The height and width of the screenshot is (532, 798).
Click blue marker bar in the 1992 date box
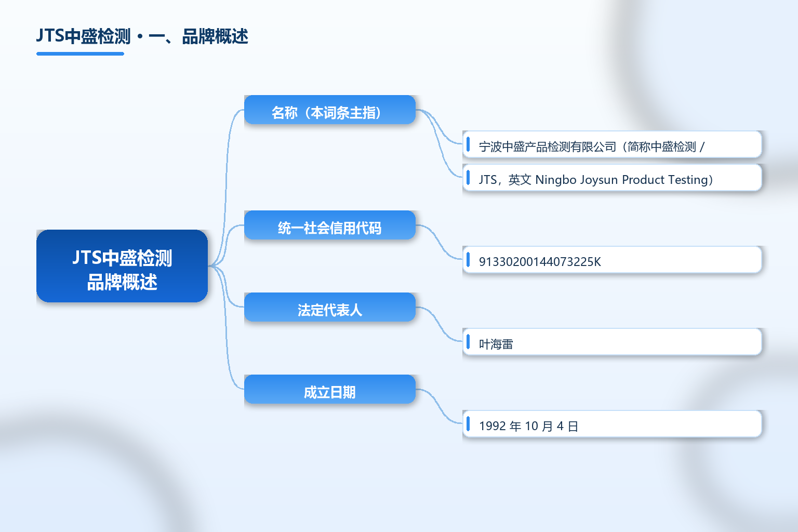[x=468, y=423]
